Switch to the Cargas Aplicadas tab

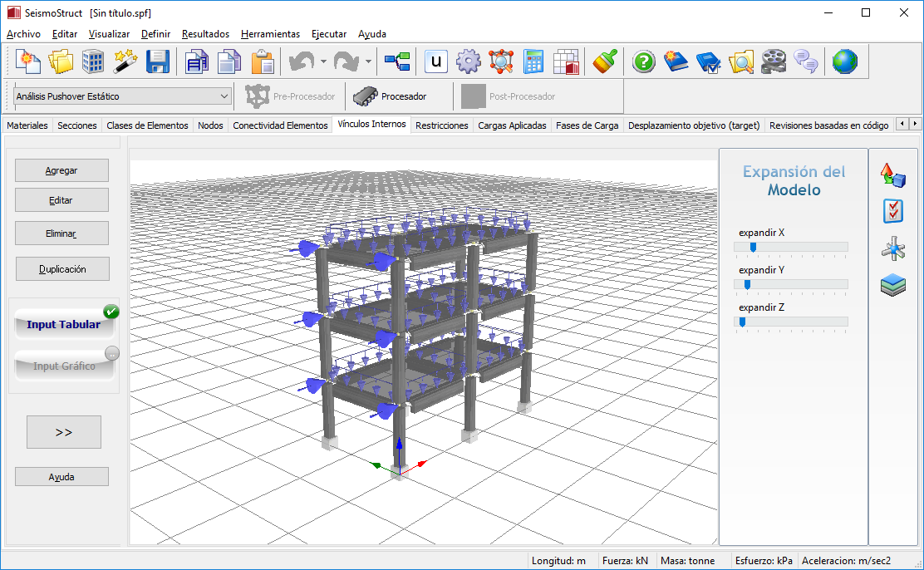(512, 125)
